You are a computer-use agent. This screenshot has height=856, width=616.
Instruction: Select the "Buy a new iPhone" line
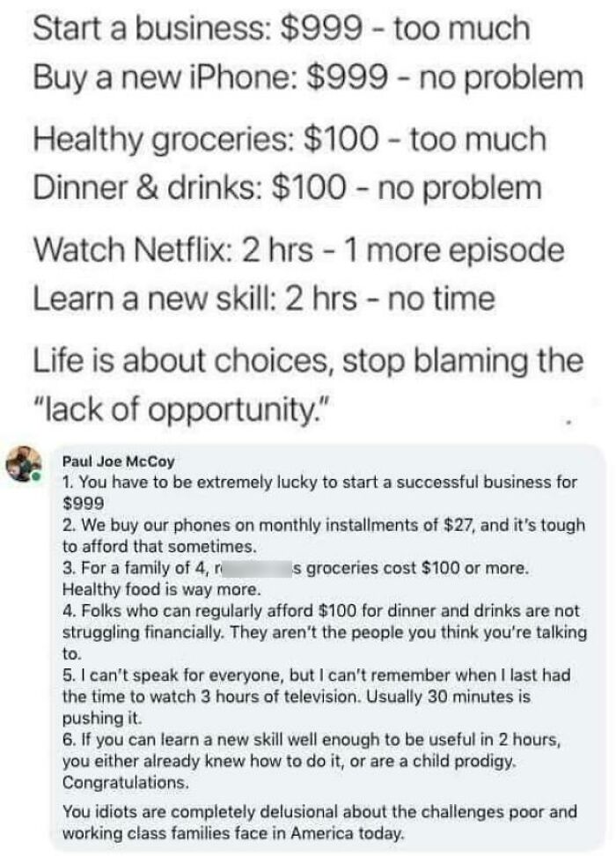308,77
